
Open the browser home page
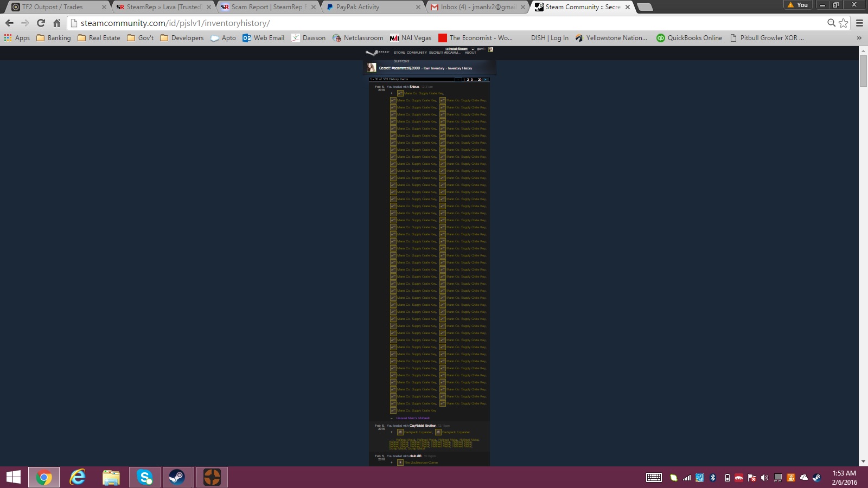56,23
